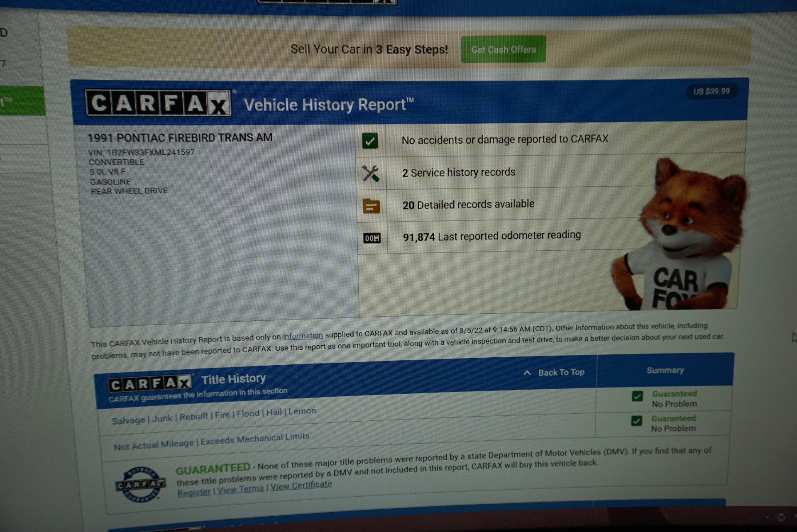
Task: Click the 'information' hyperlink in disclaimer
Action: tap(303, 336)
